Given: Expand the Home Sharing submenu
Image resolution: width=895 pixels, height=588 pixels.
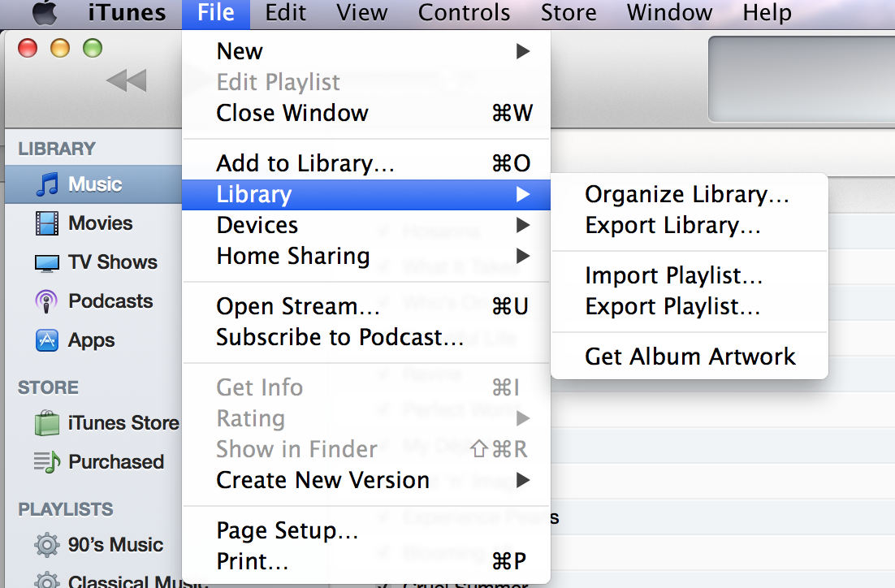Looking at the screenshot, I should pos(523,257).
